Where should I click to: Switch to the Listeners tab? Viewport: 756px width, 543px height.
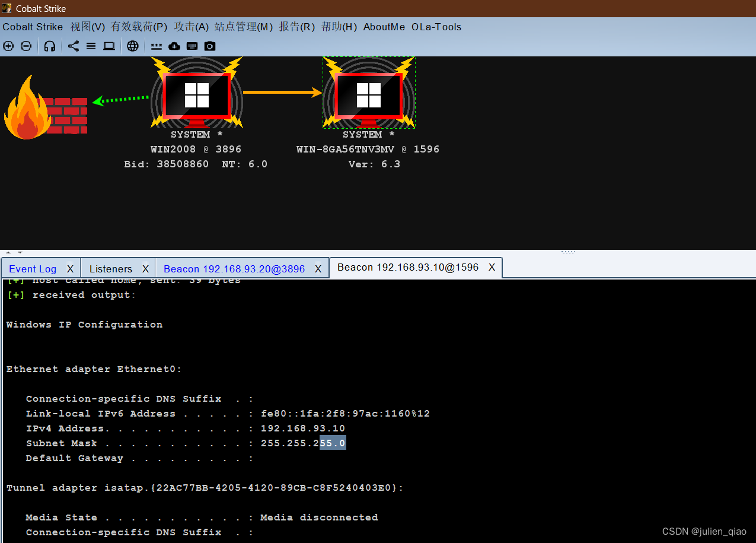pyautogui.click(x=111, y=269)
